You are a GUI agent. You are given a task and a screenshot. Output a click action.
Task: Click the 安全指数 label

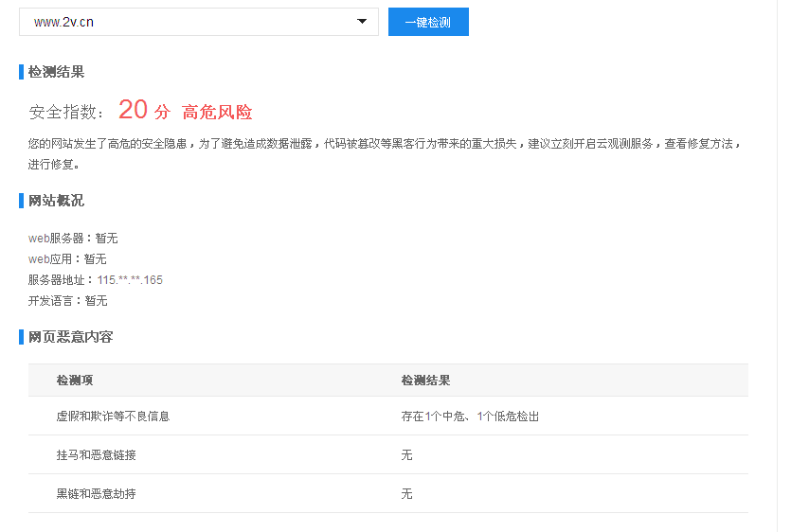(66, 113)
